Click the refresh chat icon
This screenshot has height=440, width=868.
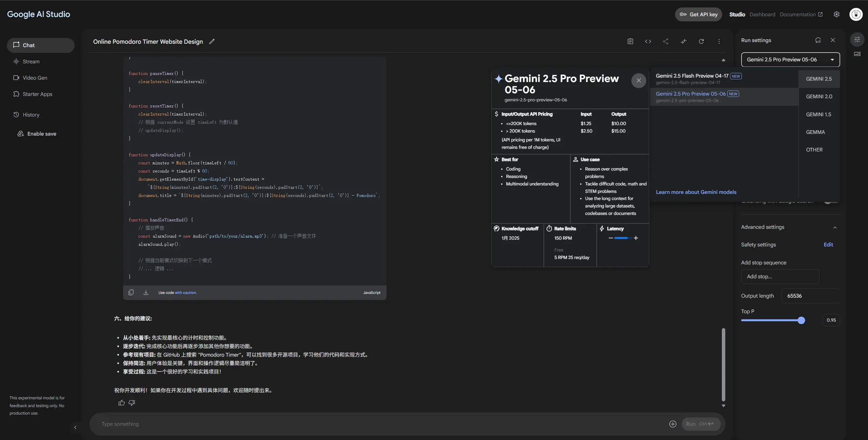click(701, 41)
